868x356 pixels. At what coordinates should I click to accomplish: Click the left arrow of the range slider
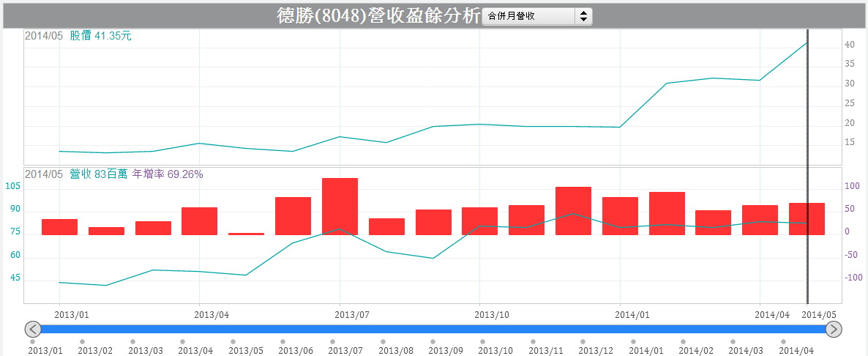(33, 330)
